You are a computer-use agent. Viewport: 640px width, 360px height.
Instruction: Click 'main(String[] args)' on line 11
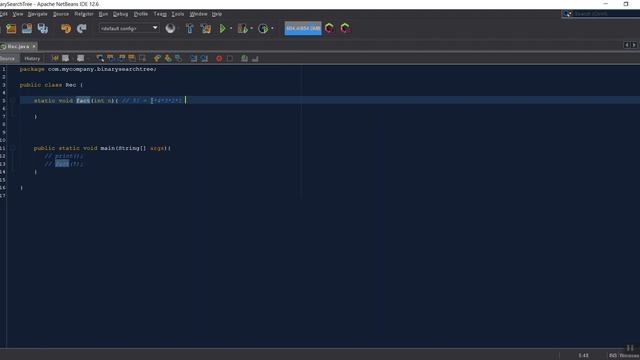[x=133, y=148]
